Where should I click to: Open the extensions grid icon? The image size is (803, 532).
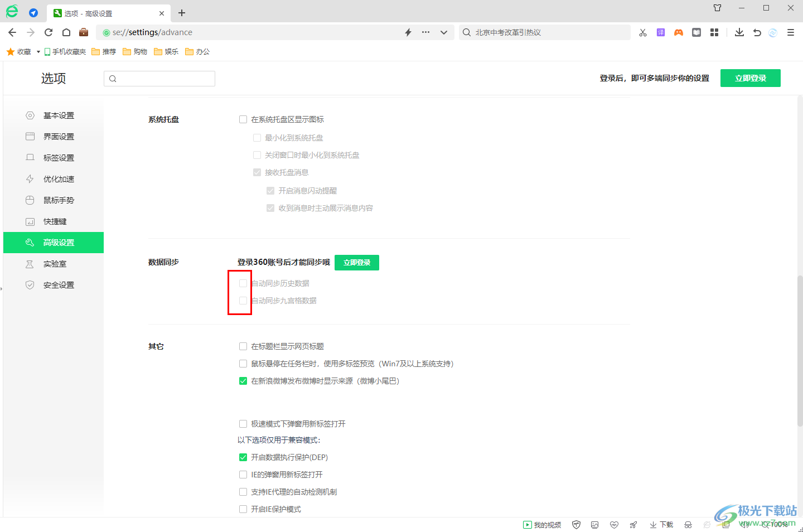(714, 32)
